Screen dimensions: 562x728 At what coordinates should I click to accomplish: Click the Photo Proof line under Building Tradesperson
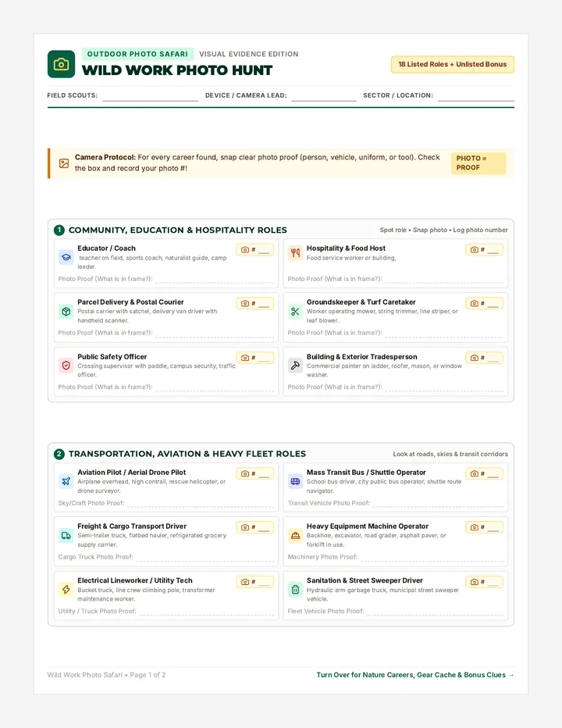coord(444,387)
